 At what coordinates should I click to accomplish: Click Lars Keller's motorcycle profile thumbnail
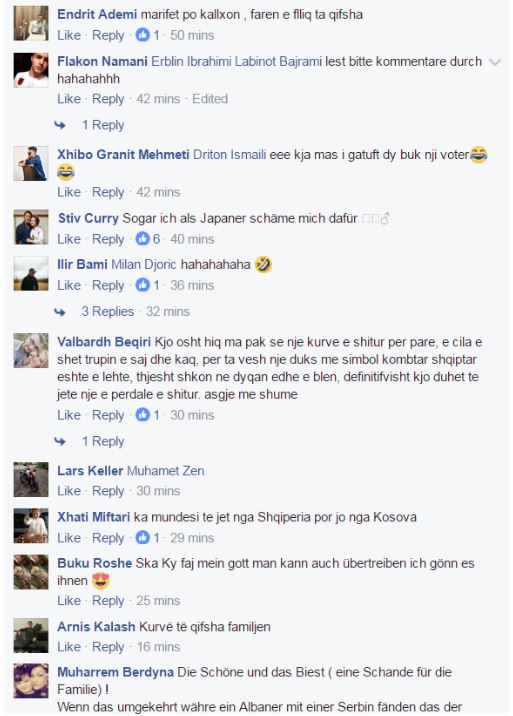31,479
